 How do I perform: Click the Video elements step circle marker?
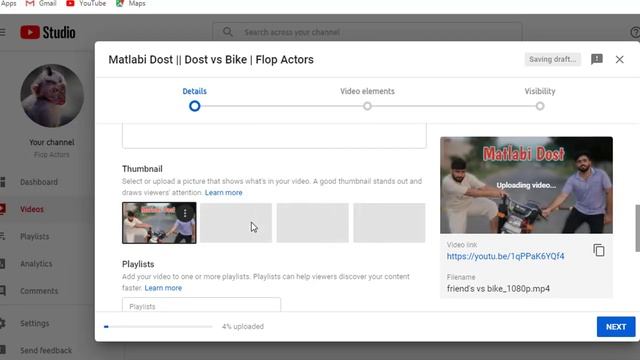(x=367, y=106)
